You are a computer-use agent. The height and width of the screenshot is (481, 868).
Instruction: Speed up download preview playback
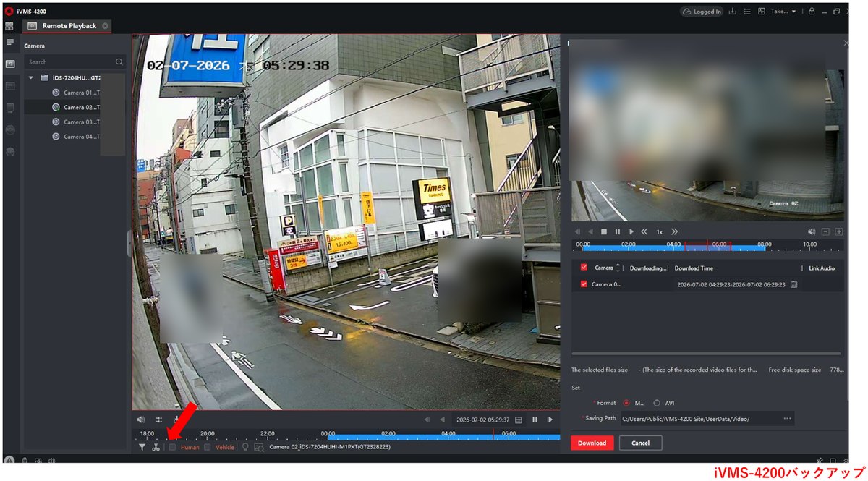pos(674,231)
